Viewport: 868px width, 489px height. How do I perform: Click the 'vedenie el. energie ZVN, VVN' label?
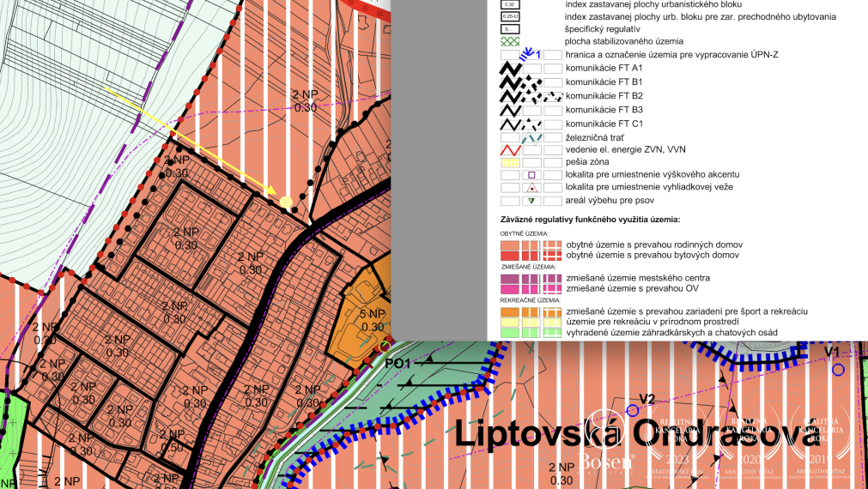click(x=626, y=149)
